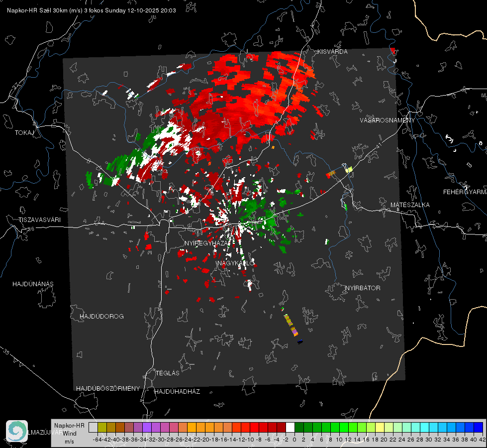Click the -10 value on the legend scale

tap(251, 440)
